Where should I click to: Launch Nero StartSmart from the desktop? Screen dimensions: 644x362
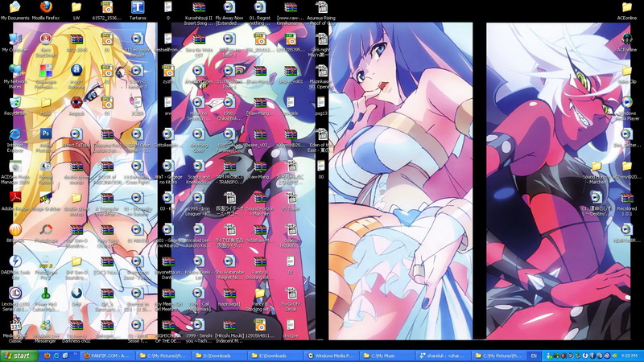point(46,45)
